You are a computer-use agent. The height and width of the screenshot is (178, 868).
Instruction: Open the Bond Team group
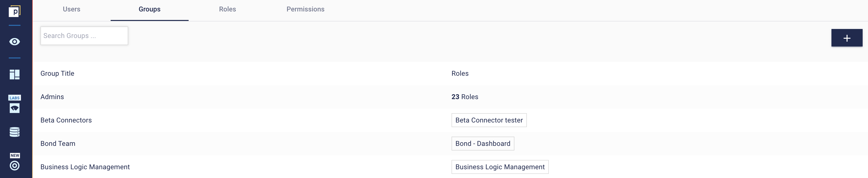coord(58,144)
